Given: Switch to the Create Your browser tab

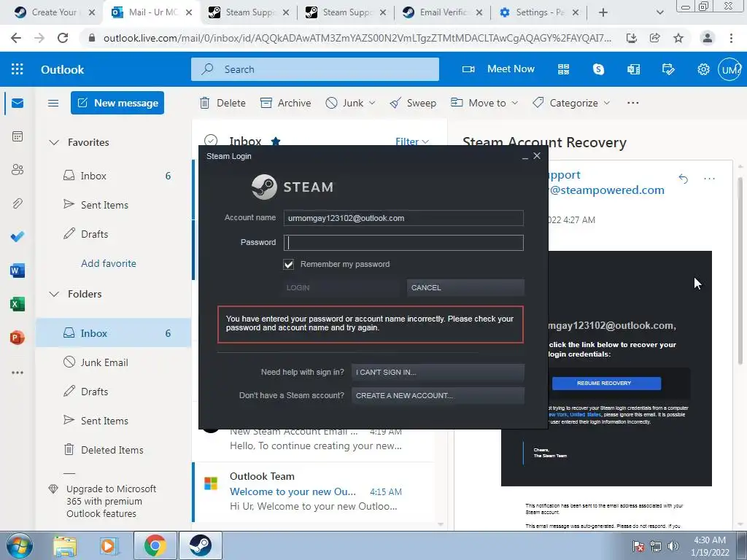Looking at the screenshot, I should (53, 12).
